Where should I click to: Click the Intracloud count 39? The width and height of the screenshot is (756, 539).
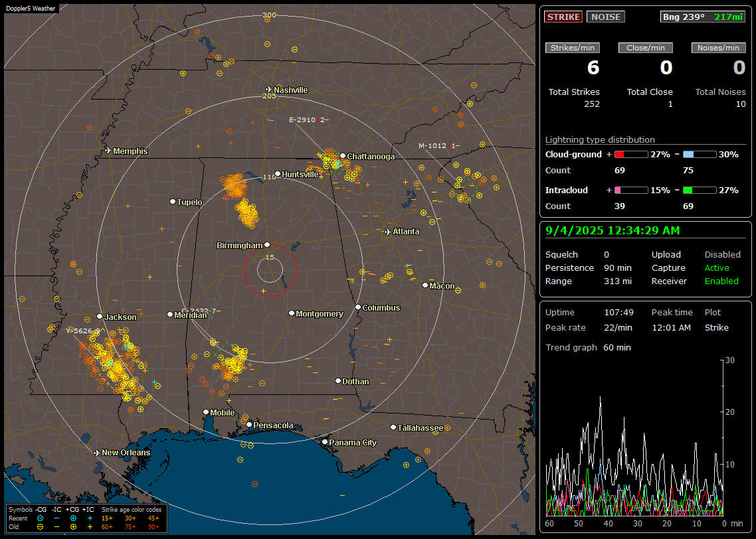coord(620,206)
